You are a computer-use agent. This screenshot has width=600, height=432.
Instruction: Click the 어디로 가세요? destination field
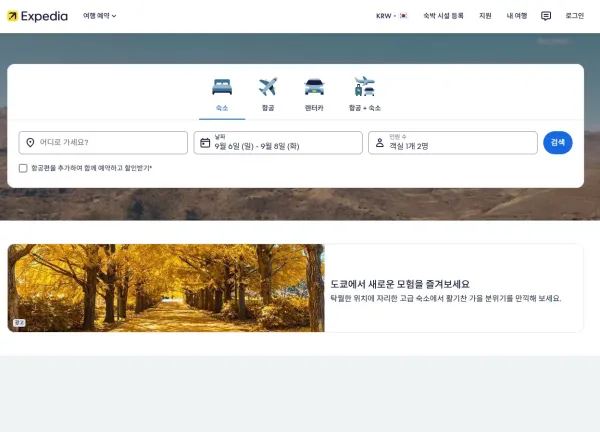(103, 143)
